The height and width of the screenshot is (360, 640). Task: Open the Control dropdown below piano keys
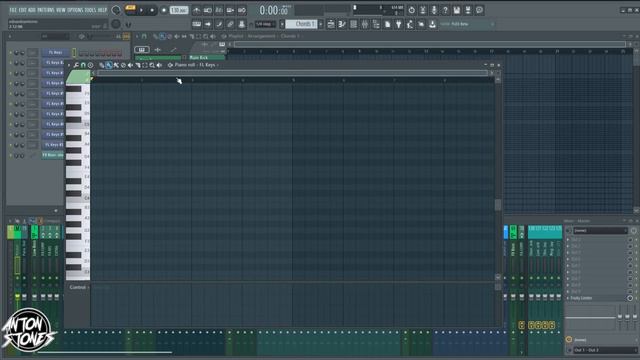coord(79,287)
